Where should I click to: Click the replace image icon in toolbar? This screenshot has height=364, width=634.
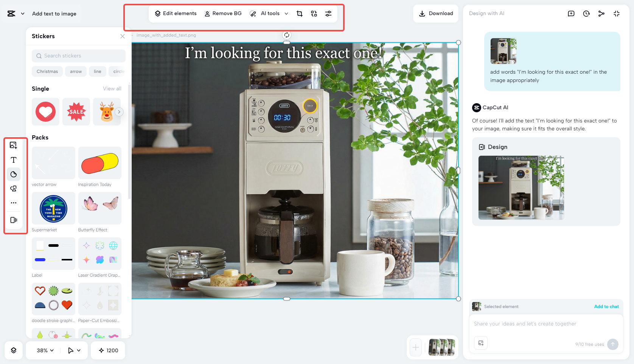(x=314, y=14)
